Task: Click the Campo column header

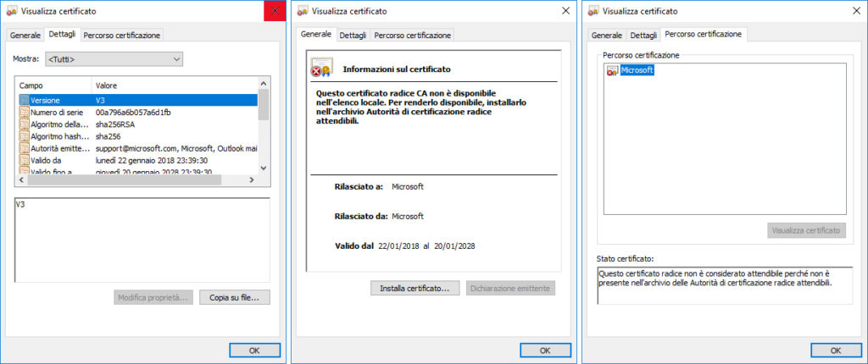Action: (53, 85)
